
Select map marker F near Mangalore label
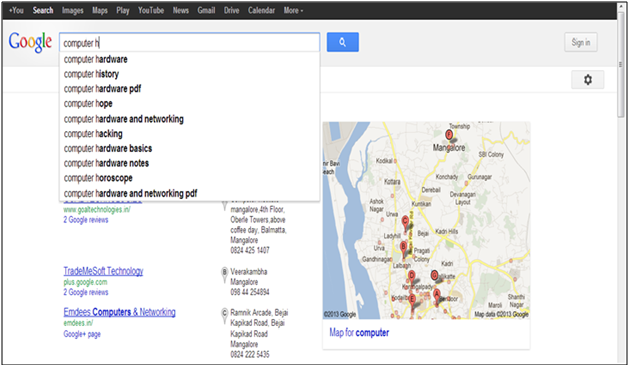(449, 135)
